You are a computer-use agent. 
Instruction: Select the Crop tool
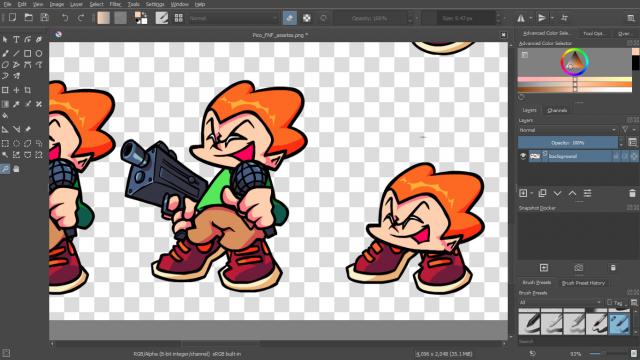click(x=27, y=90)
